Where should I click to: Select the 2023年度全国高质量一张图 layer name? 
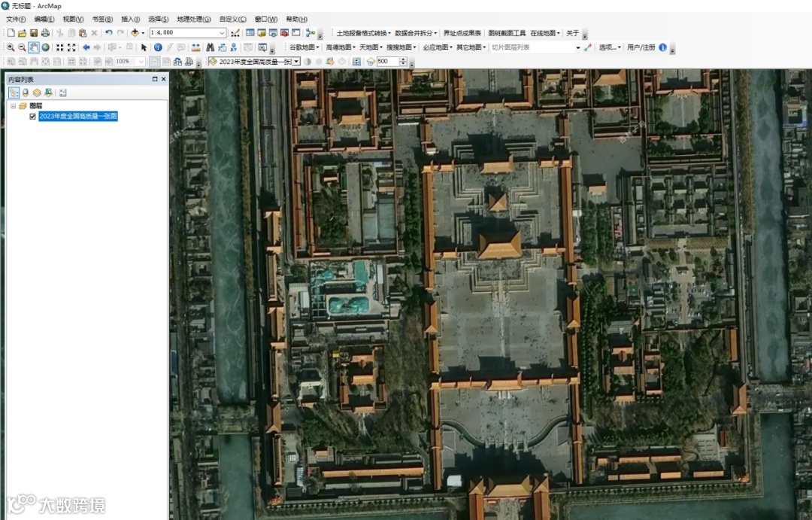(78, 116)
